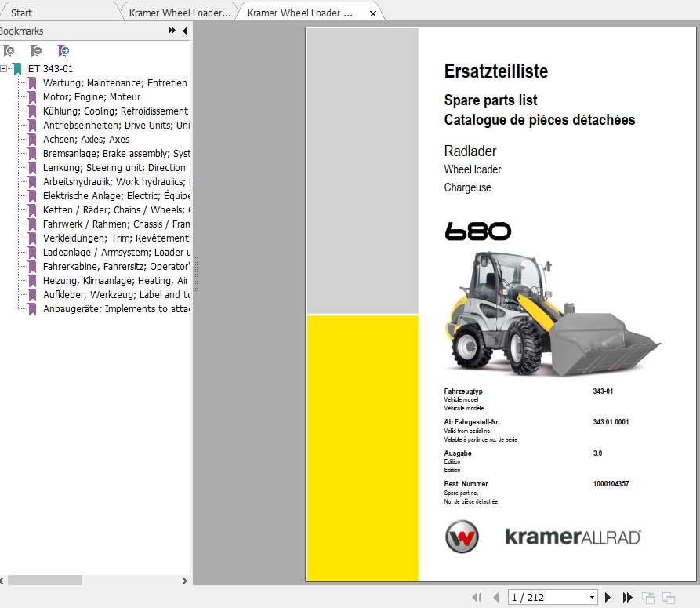Screen dimensions: 700x608
Task: Close the active Kramer Wheel Loader tab
Action: 373,13
